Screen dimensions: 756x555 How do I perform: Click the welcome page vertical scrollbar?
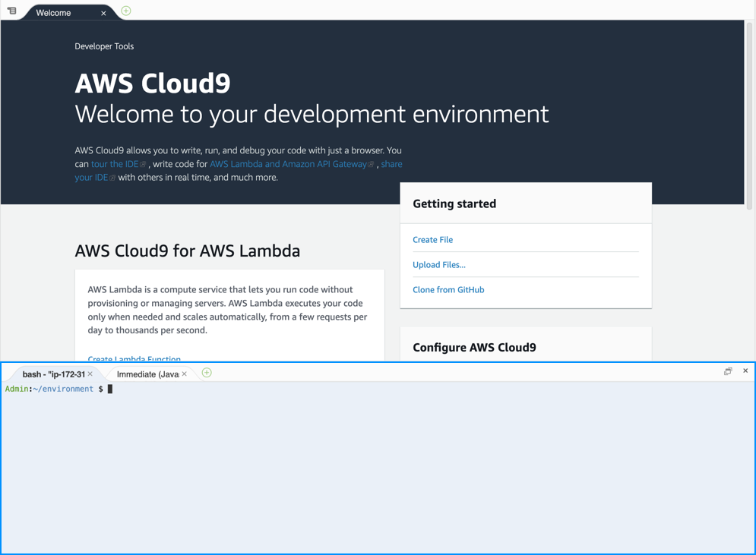(x=749, y=115)
